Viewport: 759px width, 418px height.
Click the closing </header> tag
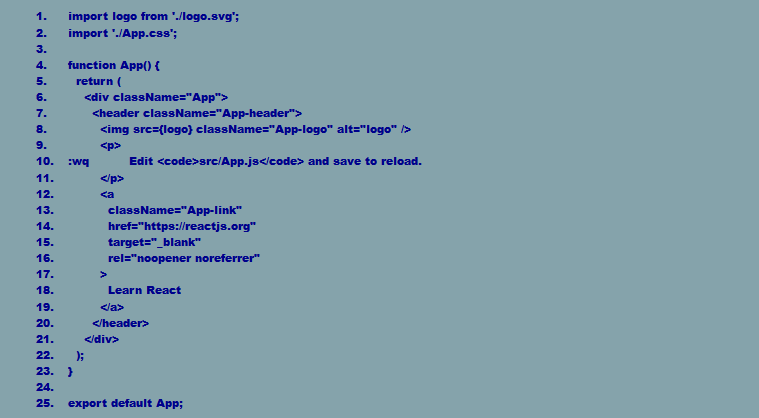pos(121,323)
